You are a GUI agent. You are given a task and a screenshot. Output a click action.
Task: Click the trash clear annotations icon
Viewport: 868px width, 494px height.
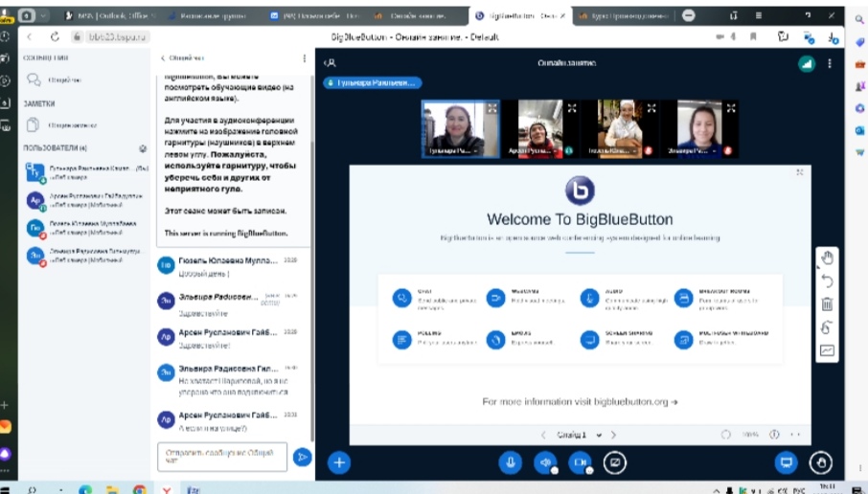[x=827, y=304]
